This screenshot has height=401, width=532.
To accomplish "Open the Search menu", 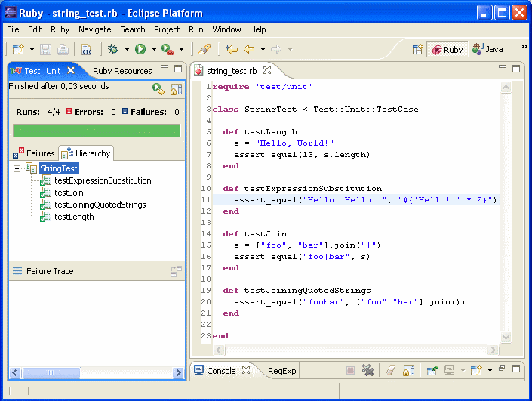I will coord(132,29).
